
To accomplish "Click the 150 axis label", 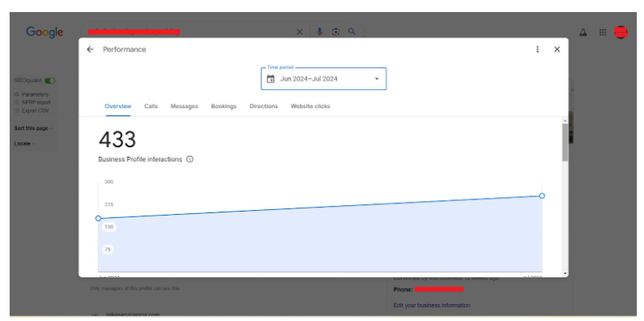I will coord(109,227).
